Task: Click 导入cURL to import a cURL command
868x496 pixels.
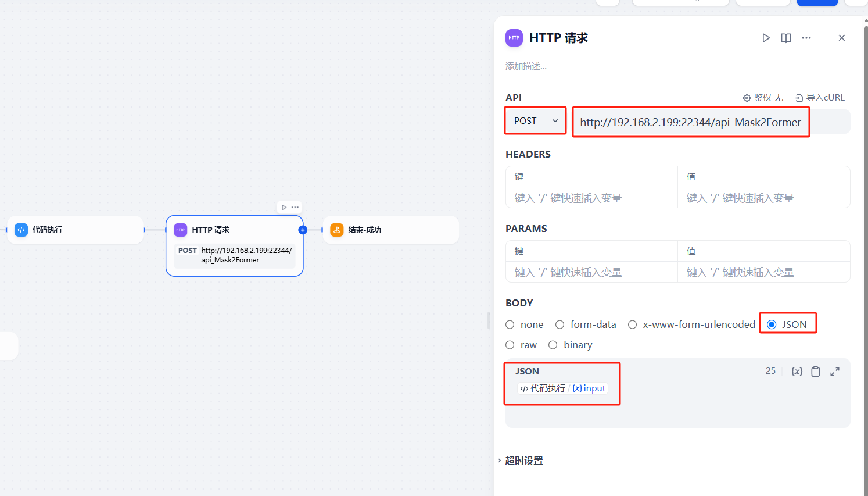Action: tap(820, 98)
